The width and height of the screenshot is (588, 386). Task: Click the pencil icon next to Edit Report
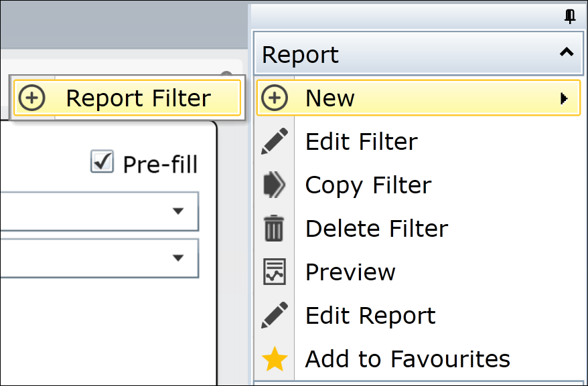pyautogui.click(x=275, y=315)
